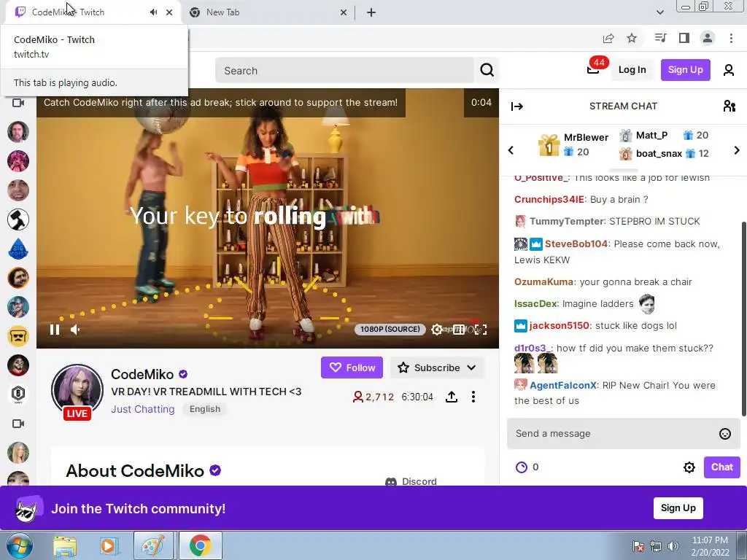Mute the video player volume

pyautogui.click(x=75, y=330)
